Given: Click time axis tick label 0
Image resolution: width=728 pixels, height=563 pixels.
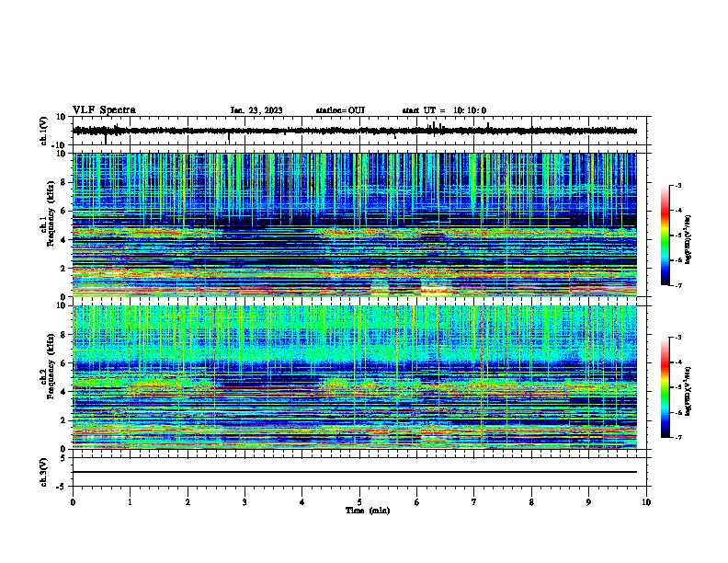Looking at the screenshot, I should (73, 501).
